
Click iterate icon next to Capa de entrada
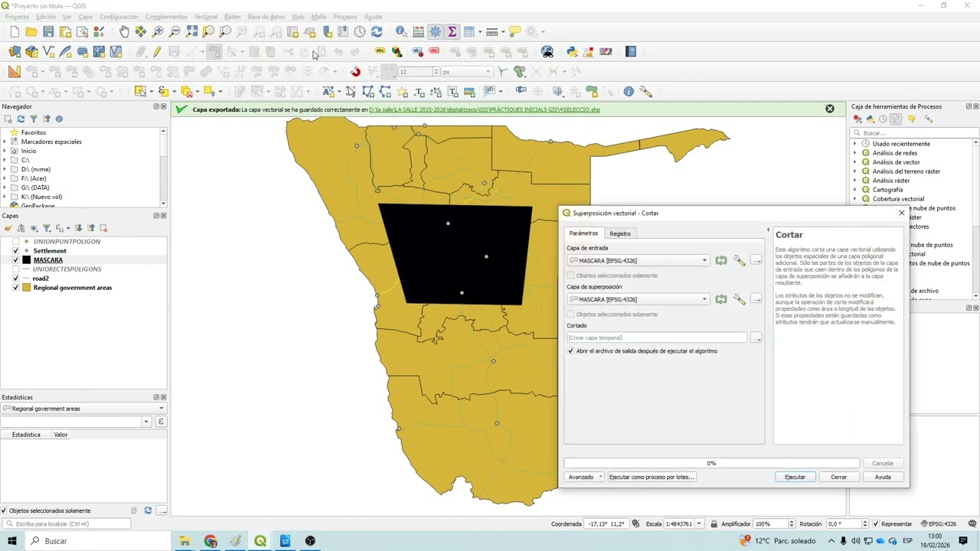point(721,261)
